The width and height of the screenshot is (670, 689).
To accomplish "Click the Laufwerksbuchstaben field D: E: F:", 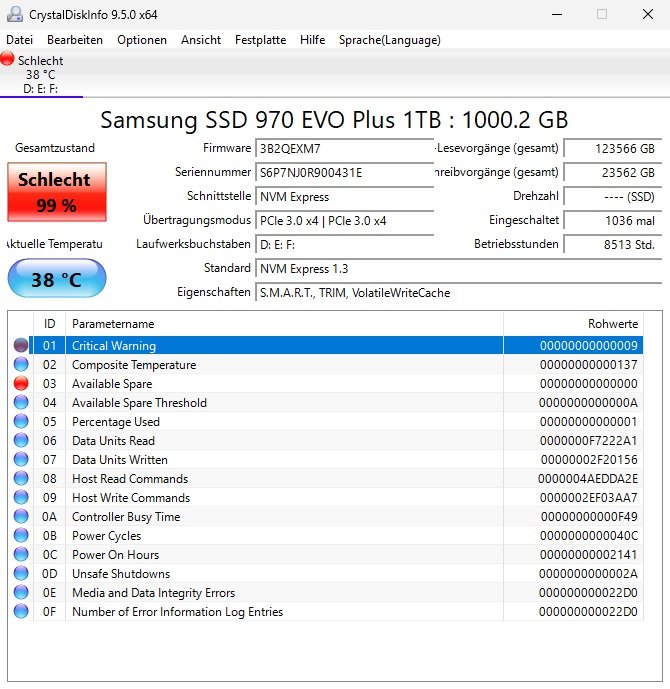I will coord(344,244).
